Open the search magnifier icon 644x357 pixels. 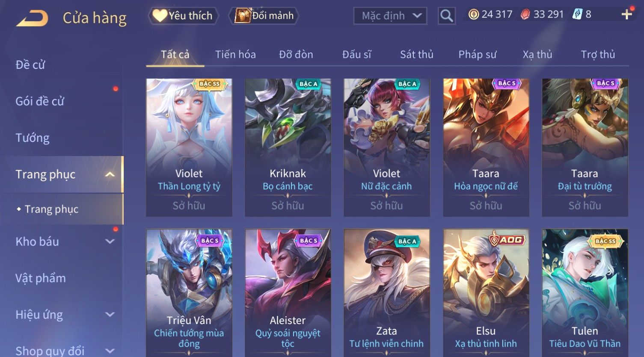point(446,16)
